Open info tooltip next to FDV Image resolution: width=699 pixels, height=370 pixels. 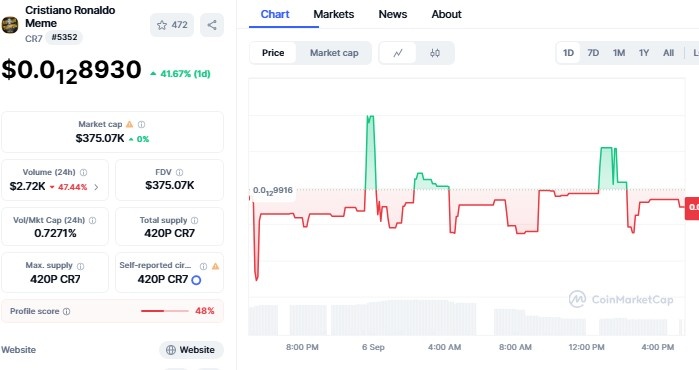[179, 173]
